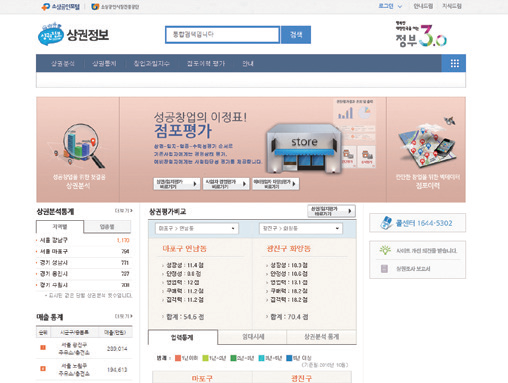
Task: Click 상권/입지평가 바로가기 button above the comparison
Action: (331, 211)
